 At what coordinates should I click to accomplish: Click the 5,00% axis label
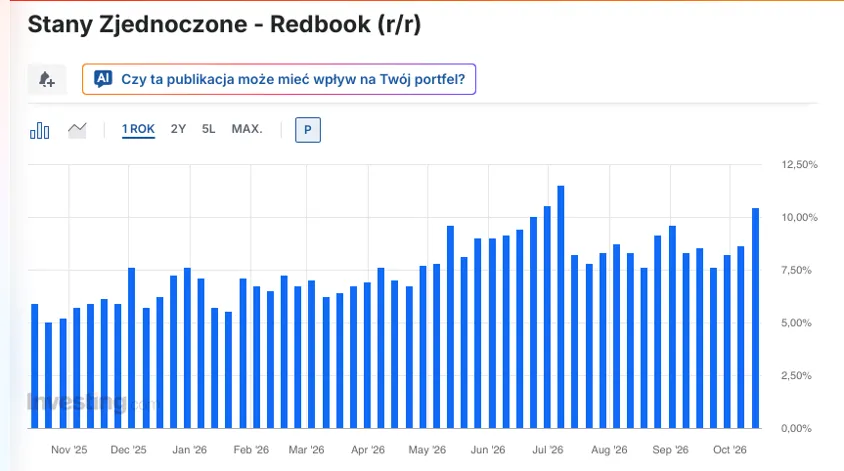click(796, 323)
